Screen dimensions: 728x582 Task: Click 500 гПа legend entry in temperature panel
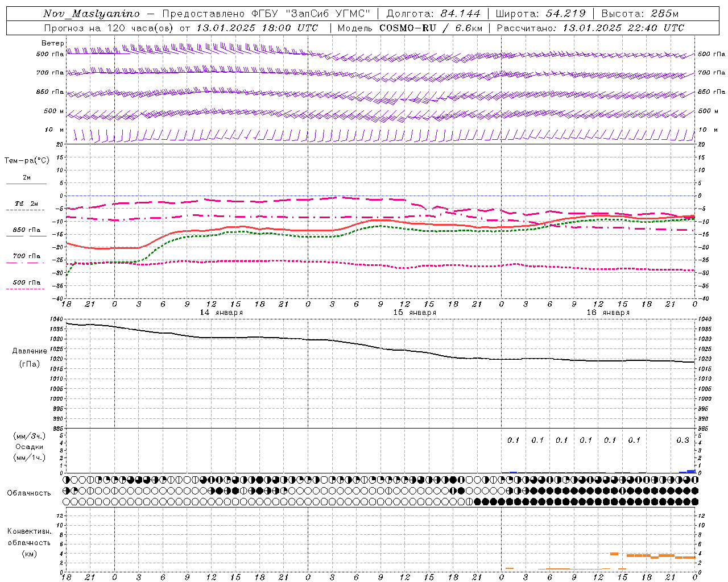pos(27,282)
